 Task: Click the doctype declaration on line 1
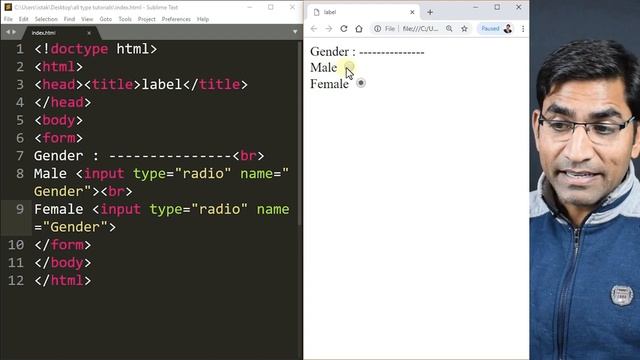[96, 49]
